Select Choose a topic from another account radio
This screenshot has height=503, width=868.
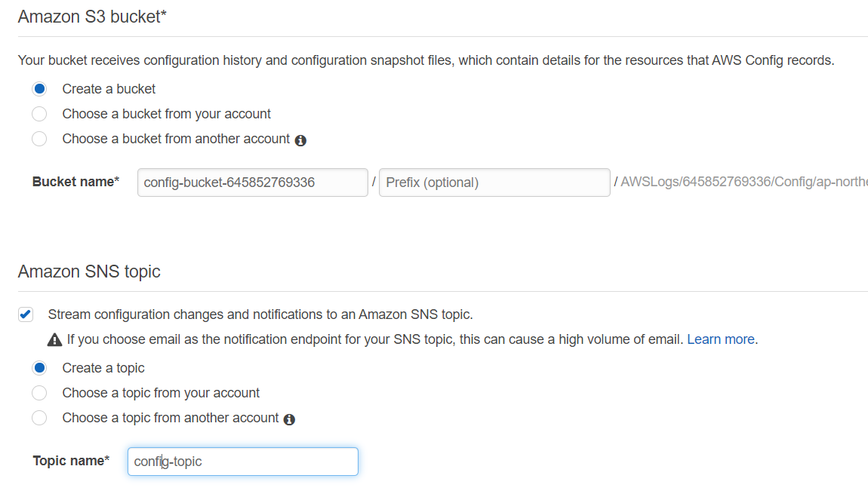[39, 418]
